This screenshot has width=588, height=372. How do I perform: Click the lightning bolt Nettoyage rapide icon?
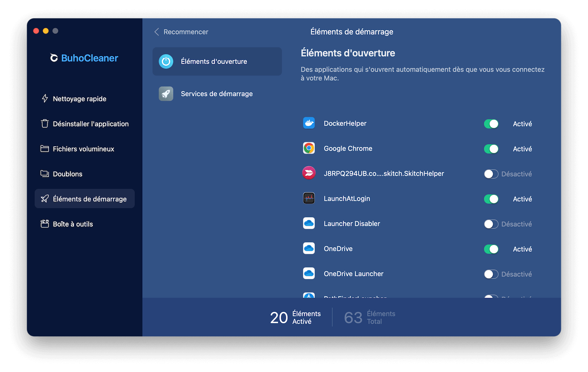[x=45, y=99]
